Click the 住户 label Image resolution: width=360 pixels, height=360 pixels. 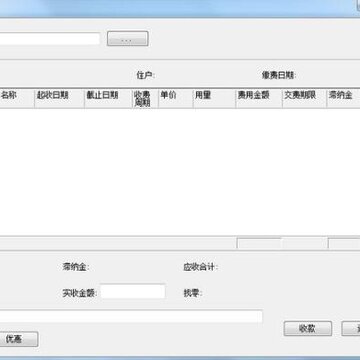[x=146, y=75]
